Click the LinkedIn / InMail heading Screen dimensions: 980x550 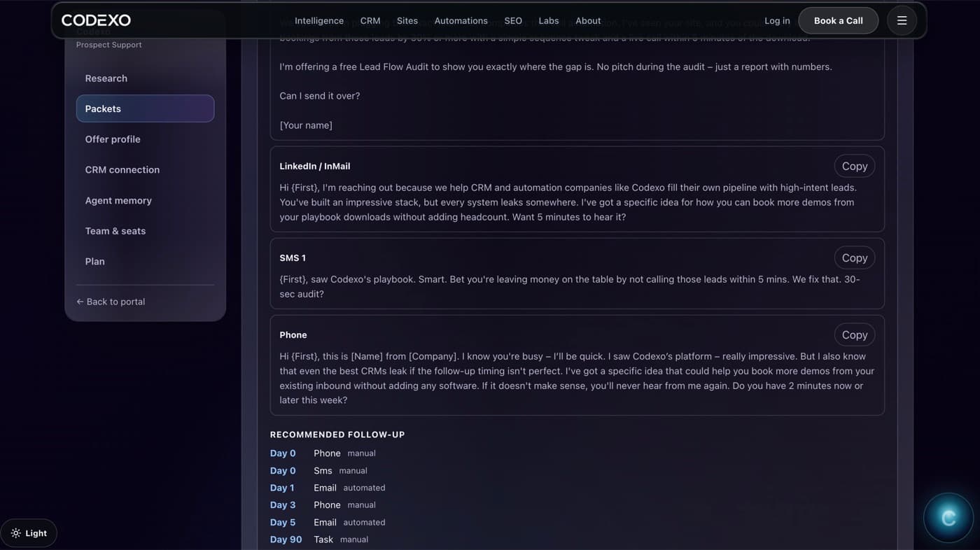coord(314,166)
